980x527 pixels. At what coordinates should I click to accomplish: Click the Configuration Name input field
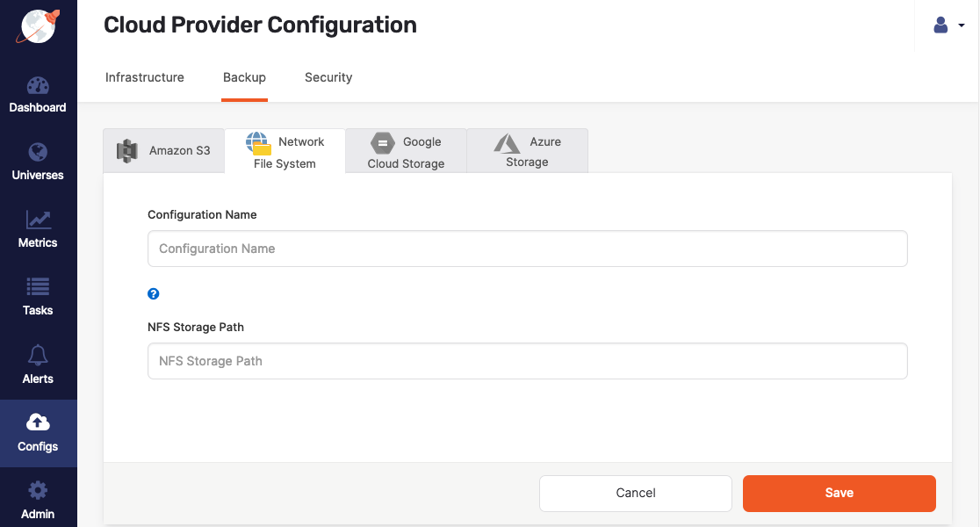coord(527,249)
